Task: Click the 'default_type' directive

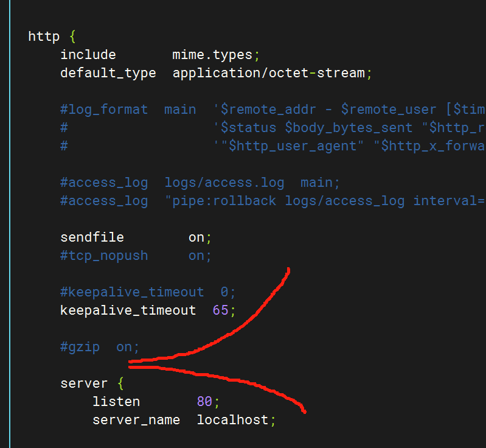Action: point(108,73)
